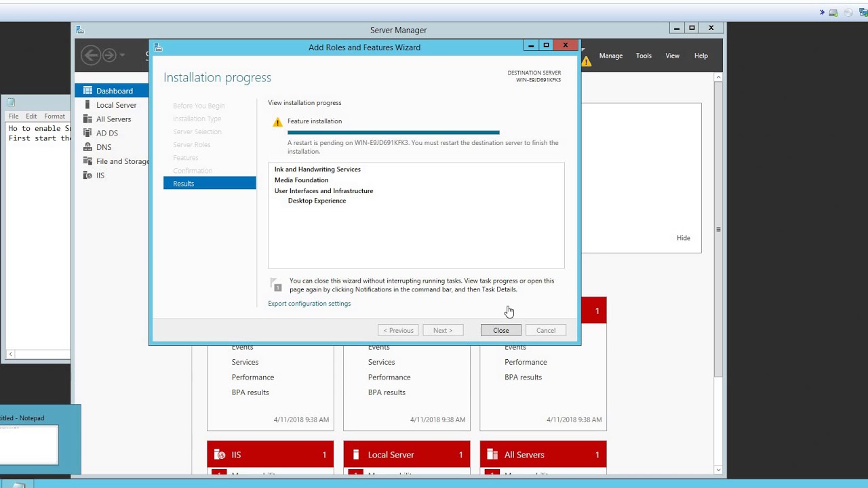Click the AD DS icon in sidebar
The image size is (868, 488).
point(87,133)
